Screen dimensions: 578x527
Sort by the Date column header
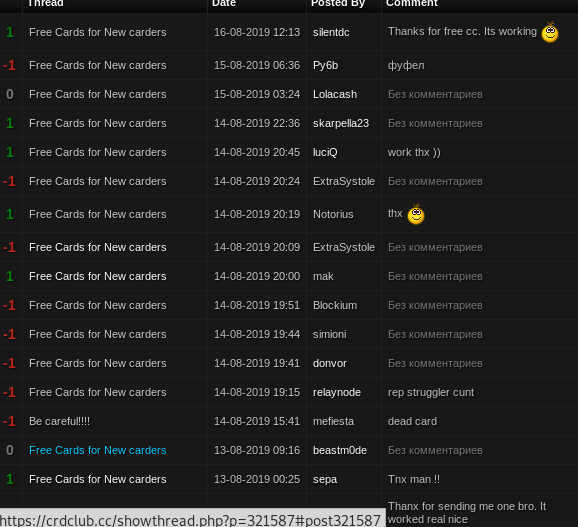224,3
